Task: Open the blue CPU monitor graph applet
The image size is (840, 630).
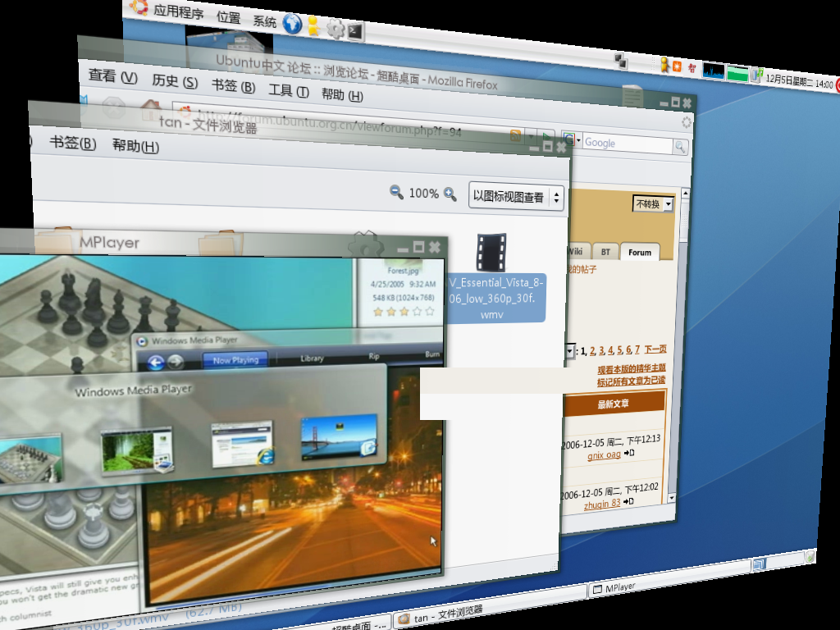Action: [713, 71]
